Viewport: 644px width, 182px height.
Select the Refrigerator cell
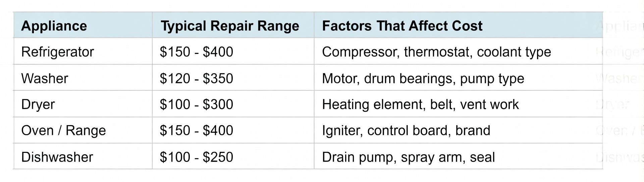coord(57,52)
